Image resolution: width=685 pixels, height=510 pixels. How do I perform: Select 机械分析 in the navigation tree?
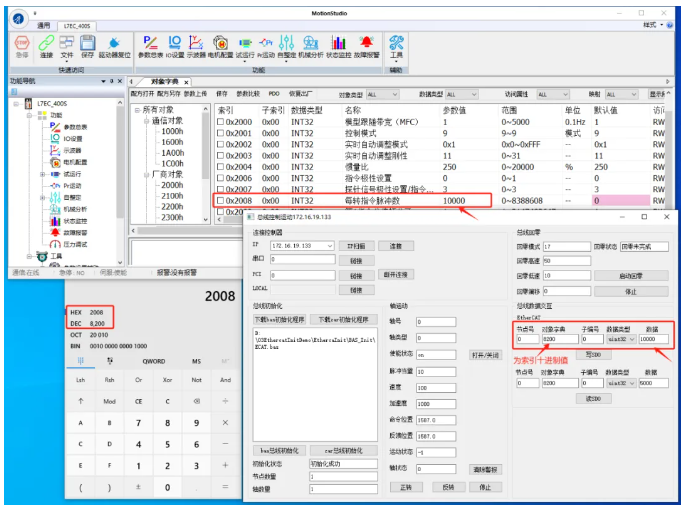(x=75, y=209)
